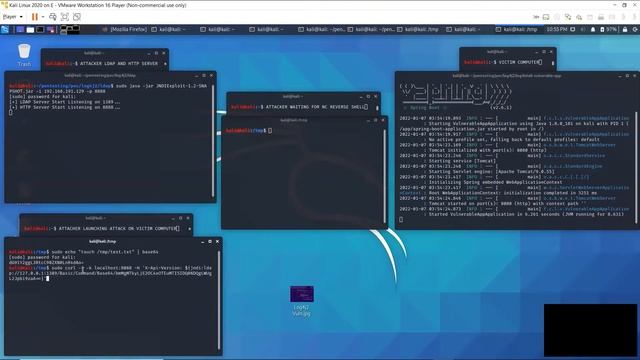
Task: Click the 97% battery indicator
Action: click(609, 29)
